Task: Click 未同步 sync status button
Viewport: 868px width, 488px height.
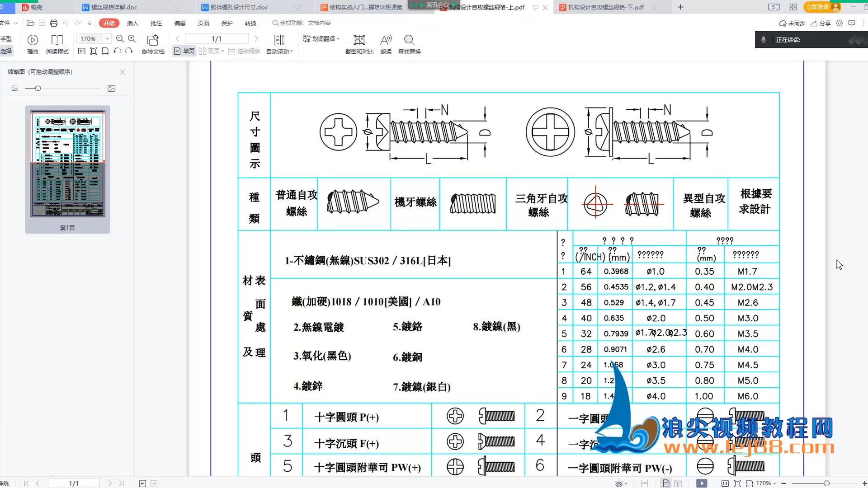Action: (x=792, y=23)
